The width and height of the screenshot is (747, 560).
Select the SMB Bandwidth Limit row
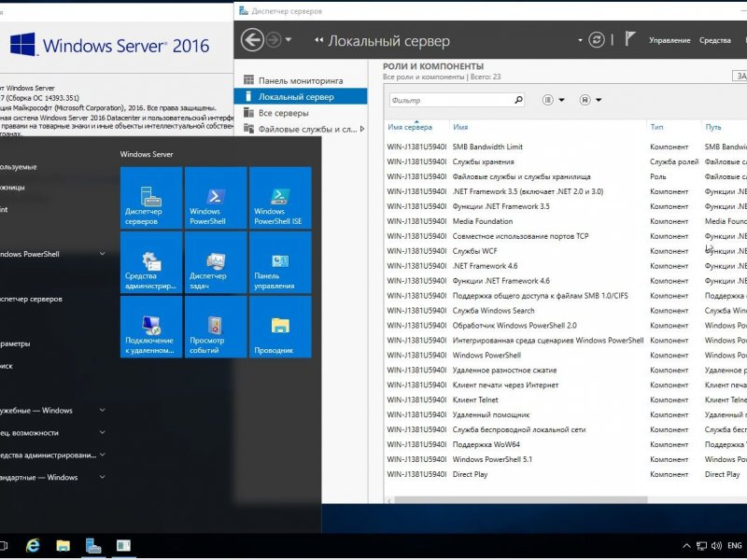coord(567,147)
